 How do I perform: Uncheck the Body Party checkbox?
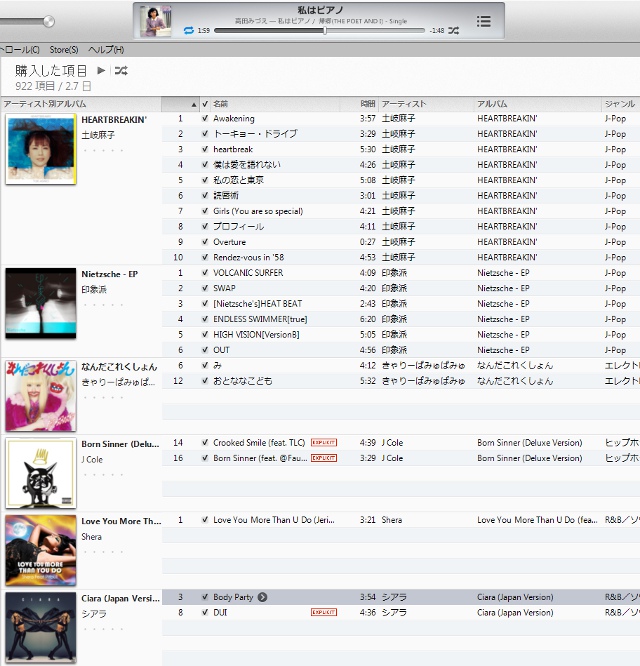pos(205,597)
